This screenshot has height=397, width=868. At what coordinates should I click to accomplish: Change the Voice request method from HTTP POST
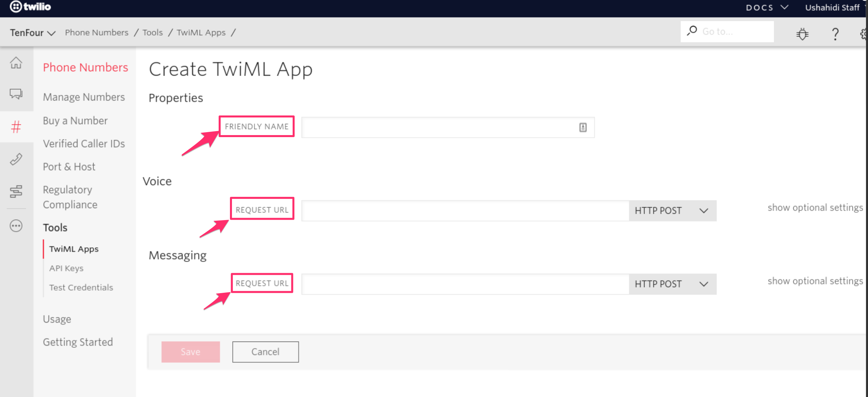673,210
